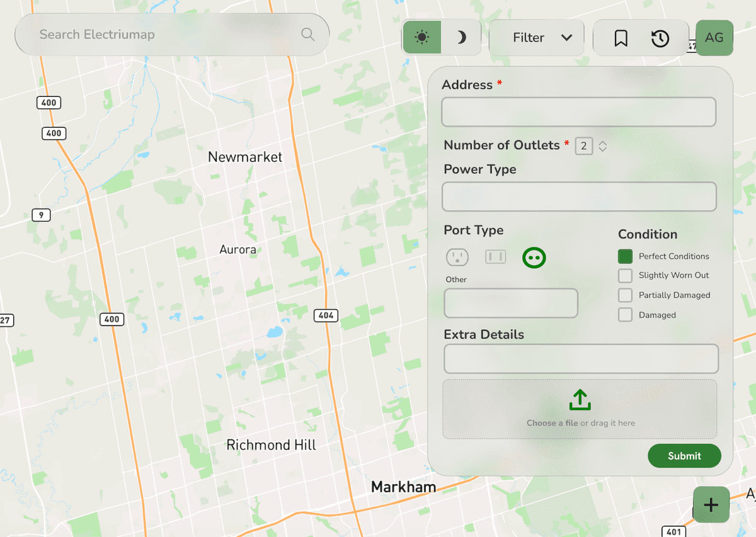This screenshot has width=756, height=537.
Task: Uncheck the Perfect Conditions checkbox
Action: tap(625, 256)
